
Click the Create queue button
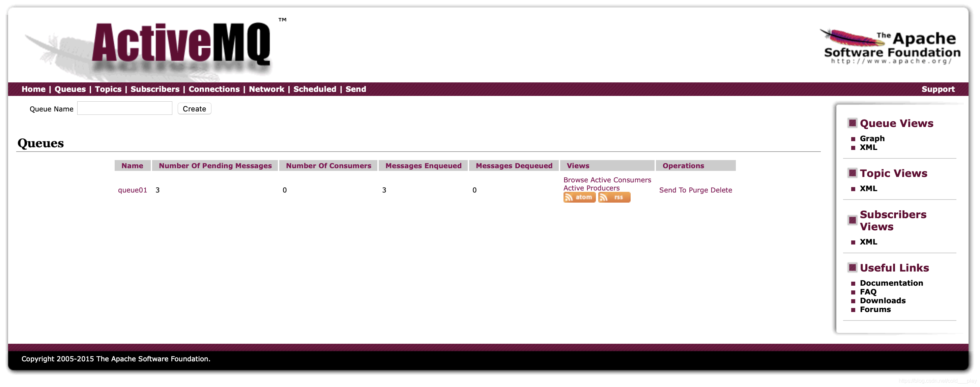(x=194, y=109)
